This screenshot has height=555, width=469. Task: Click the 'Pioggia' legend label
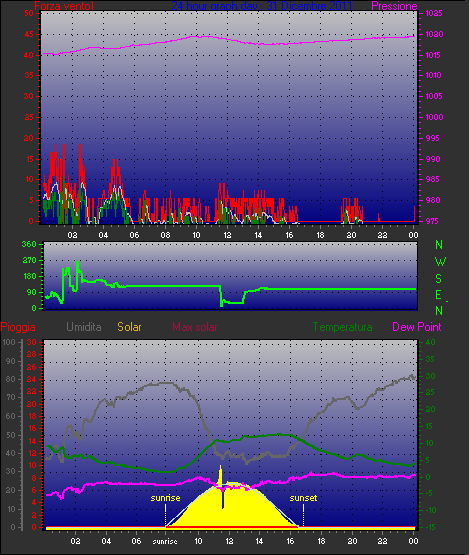pos(18,327)
